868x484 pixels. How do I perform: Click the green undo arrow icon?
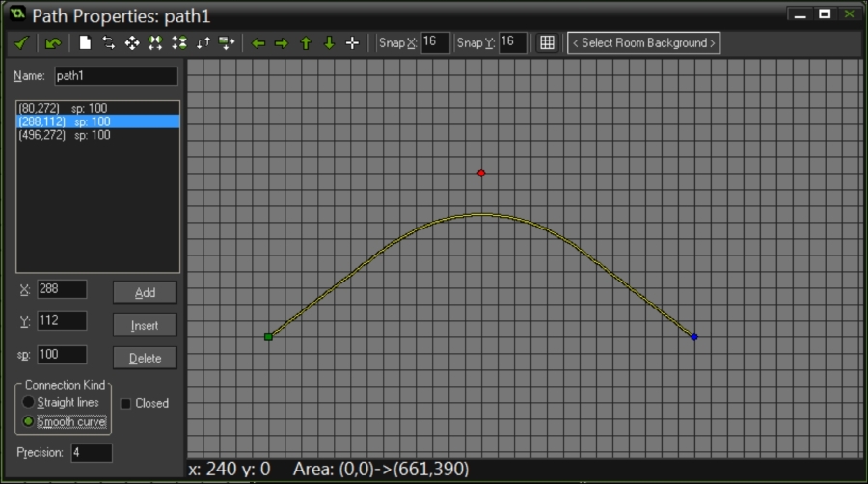click(x=53, y=43)
